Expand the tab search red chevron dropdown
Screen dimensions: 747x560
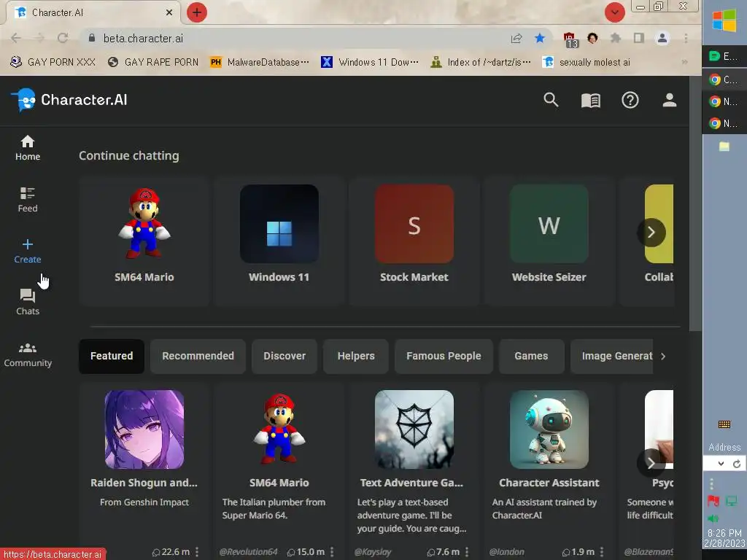[x=614, y=12]
